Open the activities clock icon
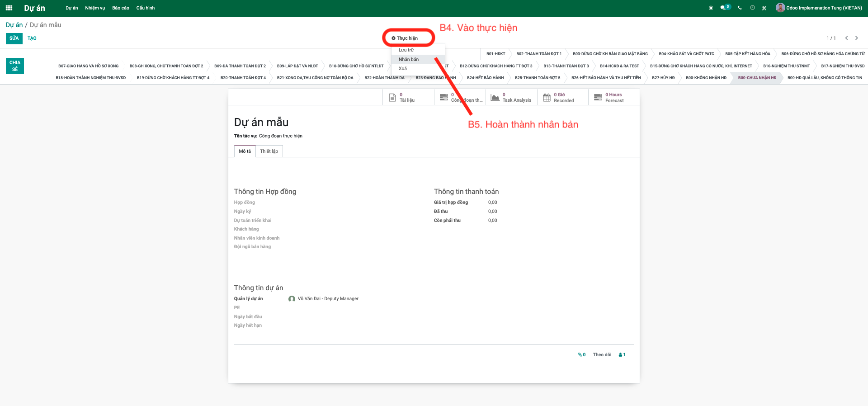868x406 pixels. pyautogui.click(x=752, y=8)
